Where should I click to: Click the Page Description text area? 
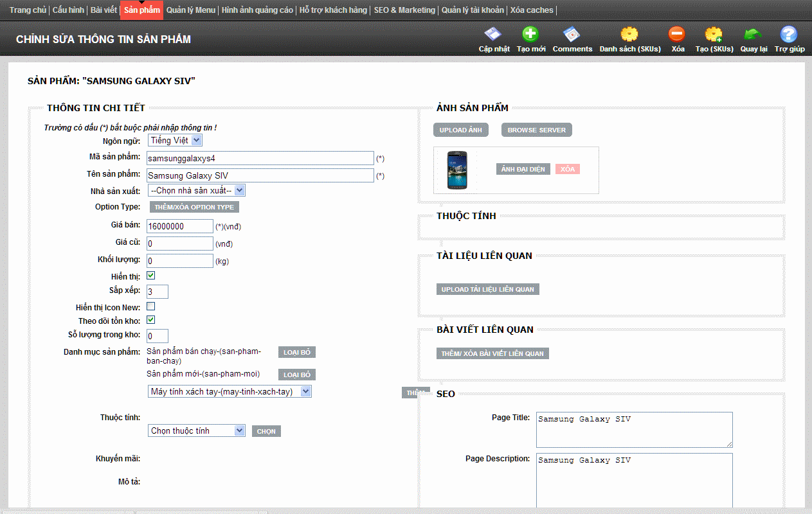(635, 481)
